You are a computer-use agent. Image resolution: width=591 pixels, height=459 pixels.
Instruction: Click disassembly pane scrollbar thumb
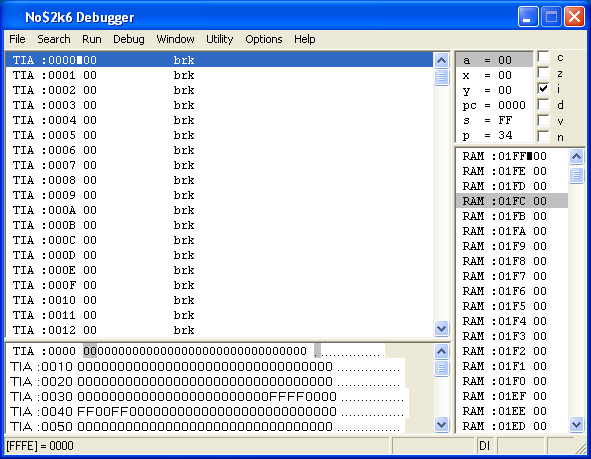(x=441, y=77)
